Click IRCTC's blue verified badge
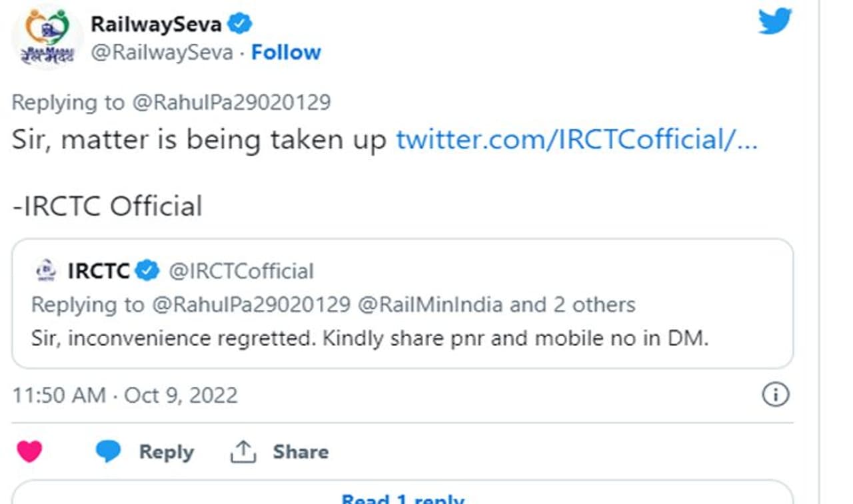The height and width of the screenshot is (504, 853). point(147,271)
